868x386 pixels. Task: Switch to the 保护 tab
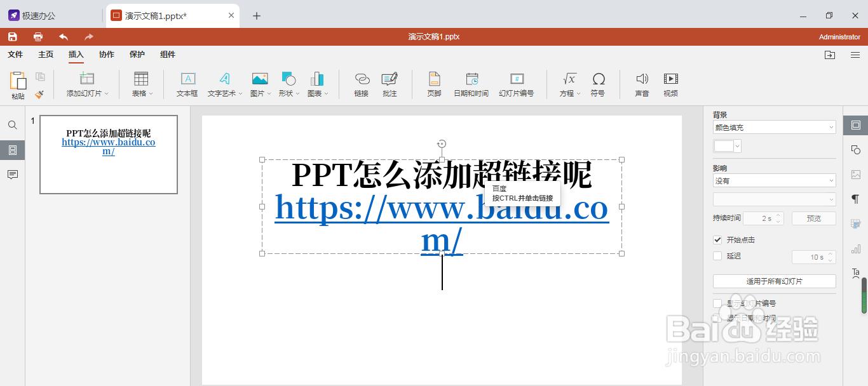137,55
